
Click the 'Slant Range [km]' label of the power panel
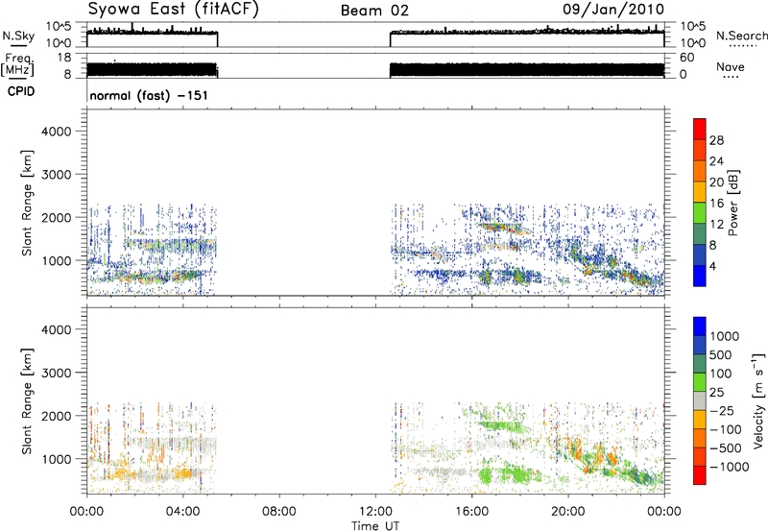tap(27, 203)
